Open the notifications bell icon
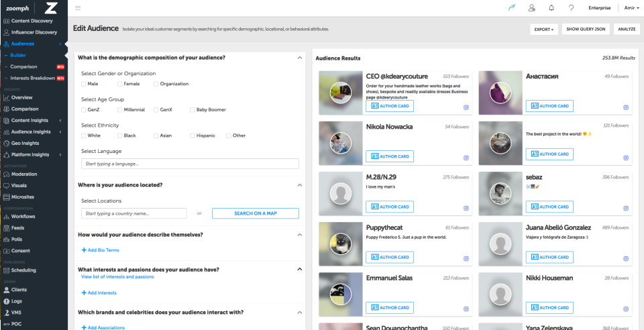The image size is (644, 330). (x=551, y=8)
